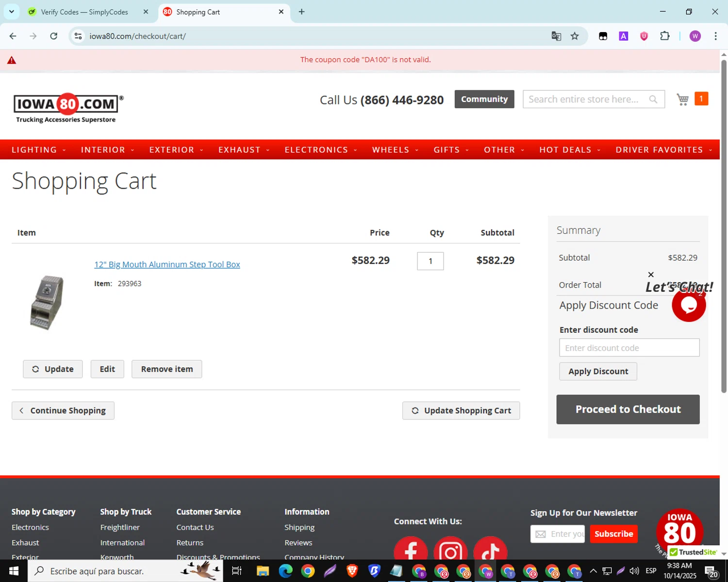Click Proceed to Checkout button
The image size is (728, 582).
tap(628, 409)
